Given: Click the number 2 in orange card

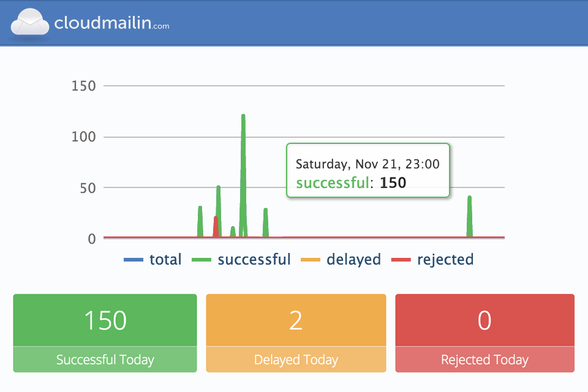Looking at the screenshot, I should pyautogui.click(x=296, y=320).
